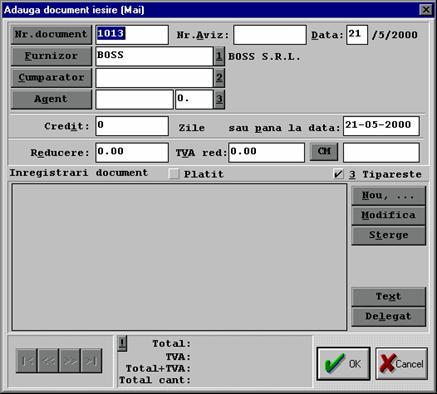Click the Credit days input field
Screen dimensions: 437x394
[x=132, y=126]
